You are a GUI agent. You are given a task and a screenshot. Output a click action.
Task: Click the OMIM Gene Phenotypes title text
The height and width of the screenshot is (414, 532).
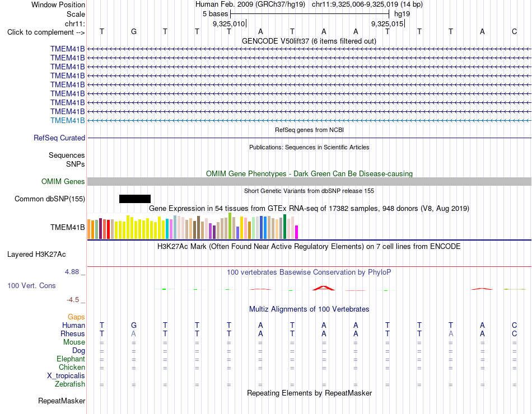[x=309, y=173]
